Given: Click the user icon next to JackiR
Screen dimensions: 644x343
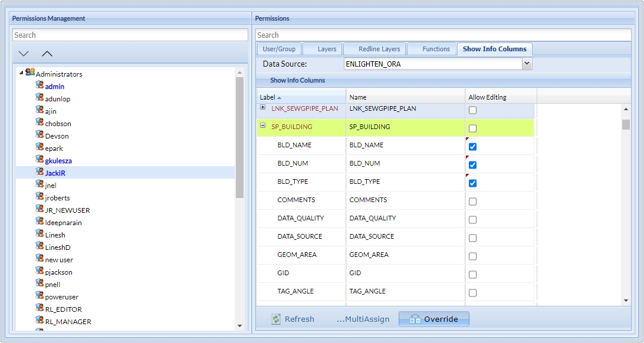Looking at the screenshot, I should click(40, 172).
